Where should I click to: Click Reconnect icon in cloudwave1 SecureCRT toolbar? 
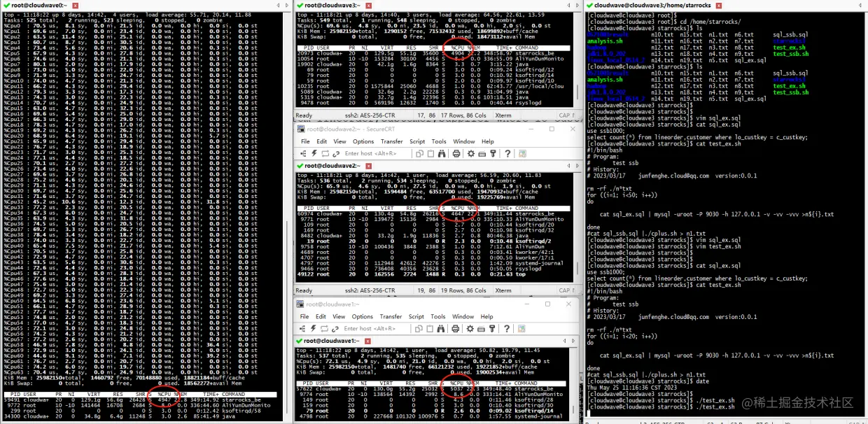coord(335,328)
